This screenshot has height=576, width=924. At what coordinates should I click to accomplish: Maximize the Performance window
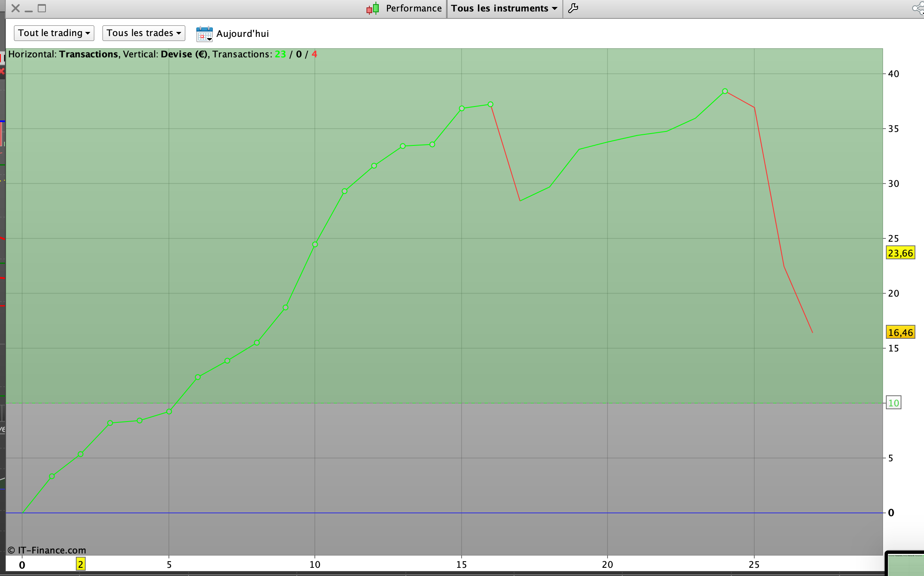[x=42, y=8]
